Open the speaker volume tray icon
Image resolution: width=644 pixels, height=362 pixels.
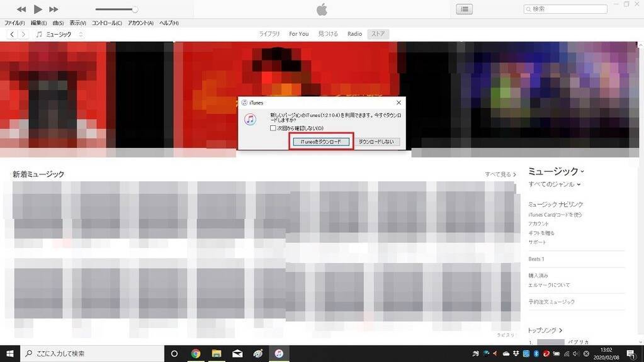pyautogui.click(x=576, y=353)
